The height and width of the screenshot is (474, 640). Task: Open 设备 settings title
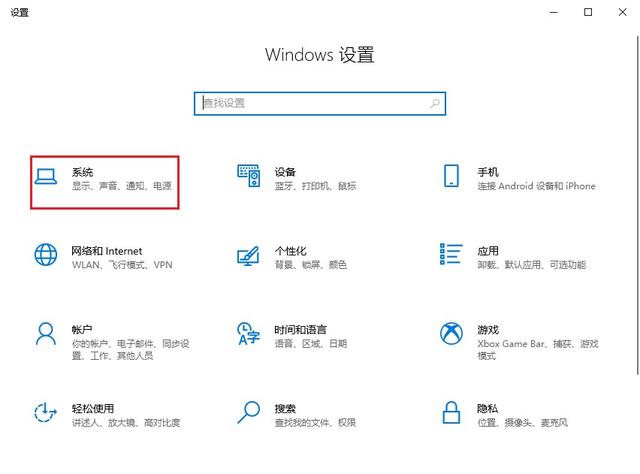click(x=285, y=172)
